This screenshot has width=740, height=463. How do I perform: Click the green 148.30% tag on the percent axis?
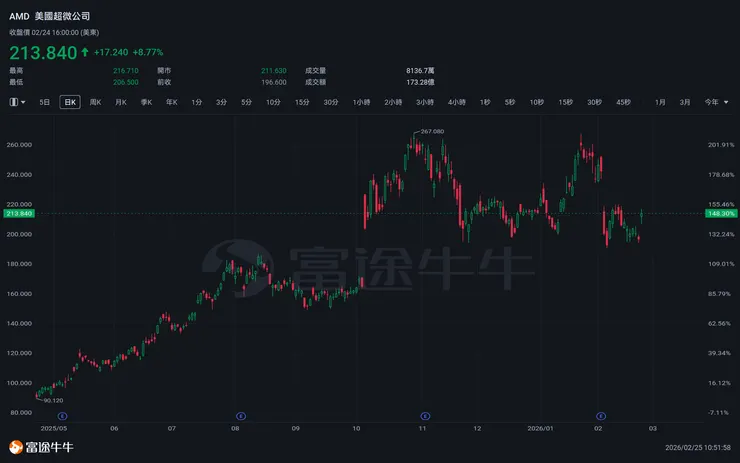pos(721,213)
